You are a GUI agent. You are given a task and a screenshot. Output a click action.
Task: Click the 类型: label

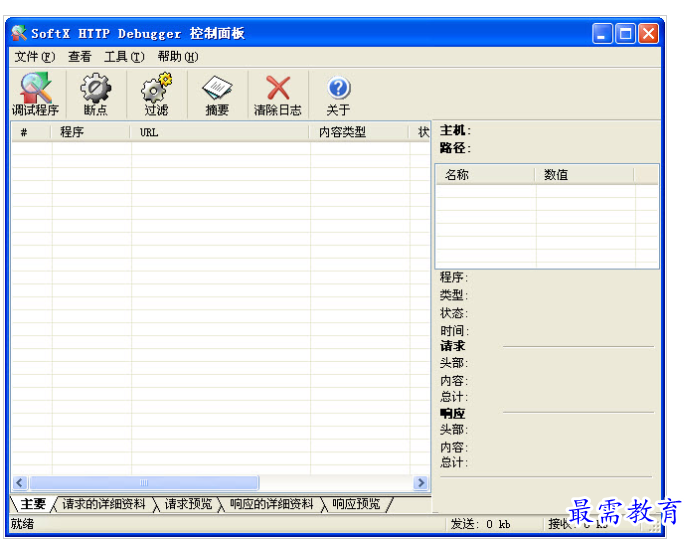tap(454, 295)
